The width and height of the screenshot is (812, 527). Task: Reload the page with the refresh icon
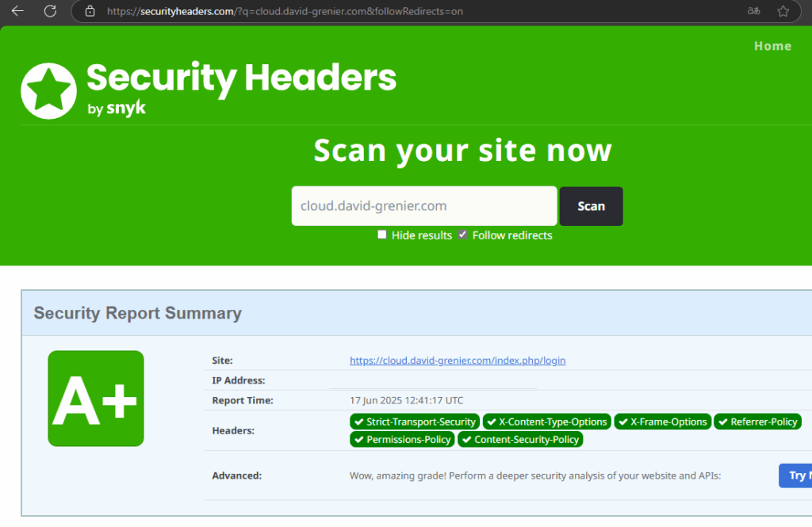[x=50, y=11]
